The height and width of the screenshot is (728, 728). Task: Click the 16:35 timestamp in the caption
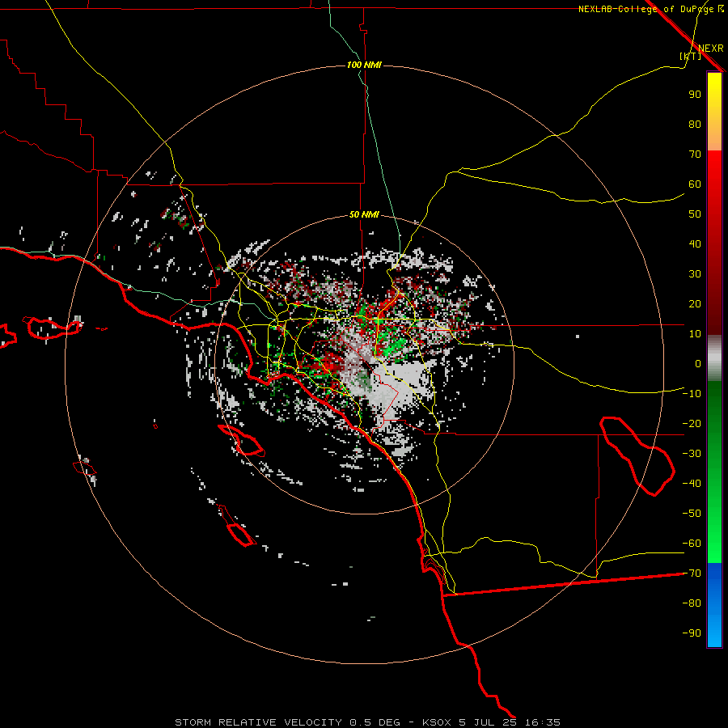[543, 722]
